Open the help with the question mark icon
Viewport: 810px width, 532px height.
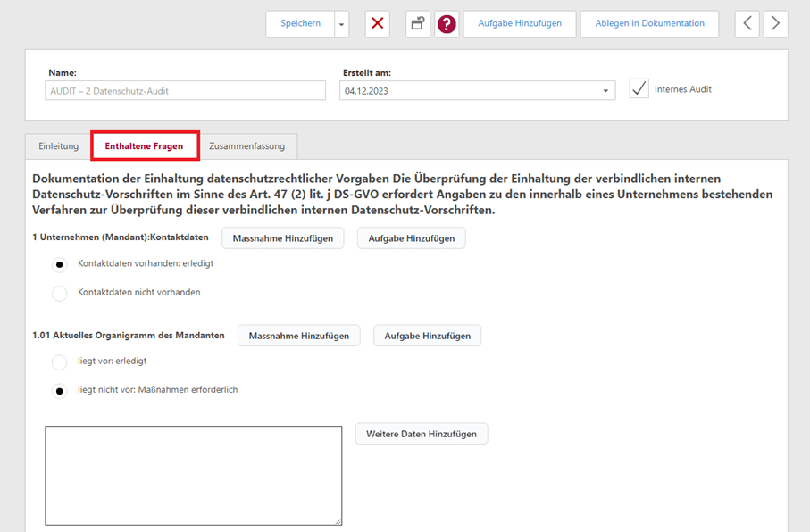pos(447,24)
